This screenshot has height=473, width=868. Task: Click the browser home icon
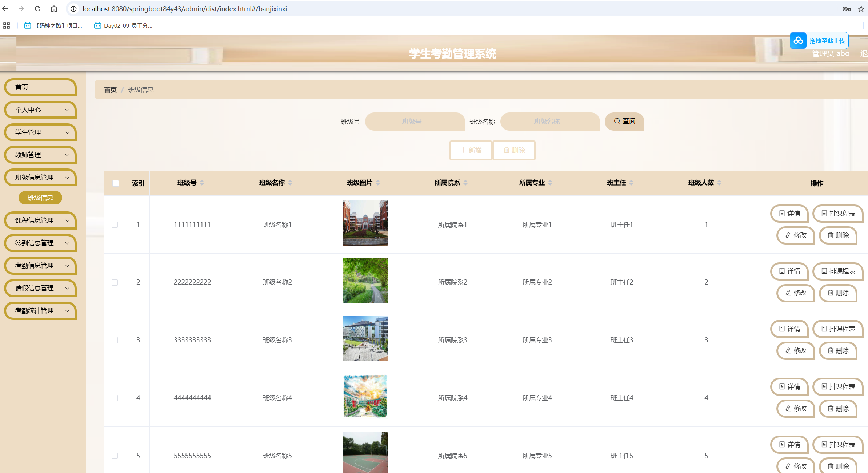pyautogui.click(x=54, y=9)
